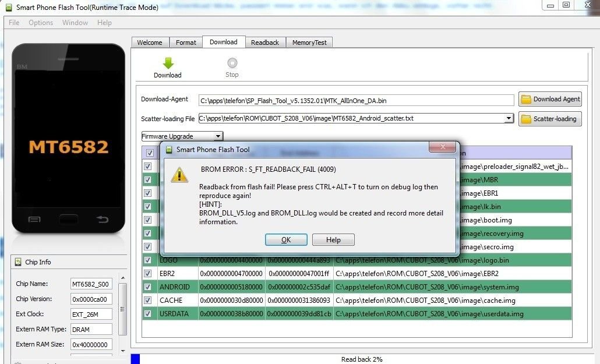Screen dimensions: 600x364
Task: Expand the Scatter-loading File path dropdown
Action: (x=509, y=118)
